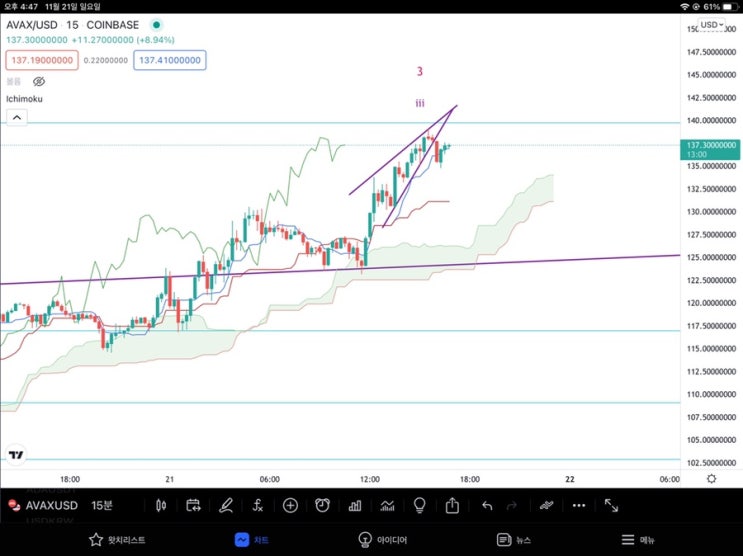Image resolution: width=743 pixels, height=556 pixels.
Task: Switch to the 왓치리스트 tab
Action: tap(117, 539)
